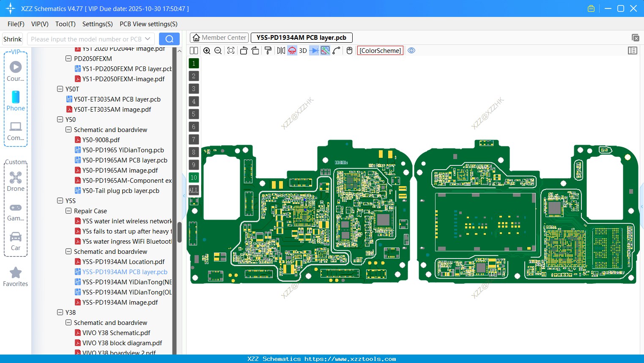
Task: Activate the paint roller tool
Action: coord(268,50)
